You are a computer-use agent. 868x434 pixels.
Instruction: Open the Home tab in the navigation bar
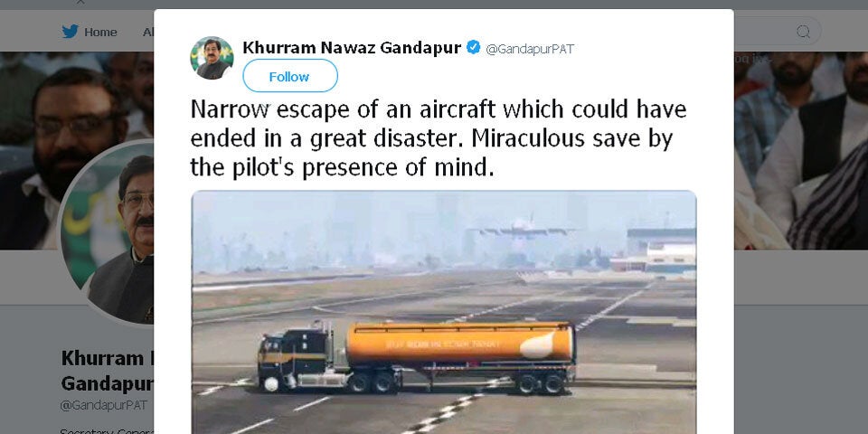tap(100, 33)
